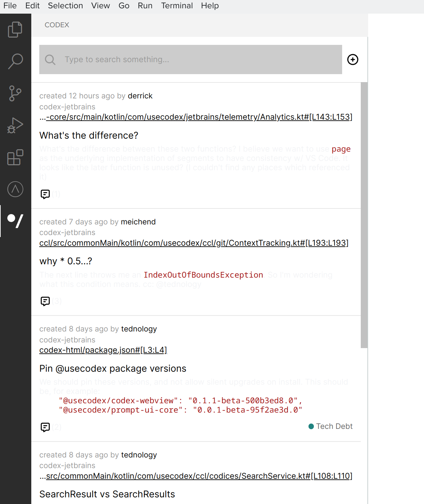Open the Explorer files icon in activity bar
Screen dimensions: 424x504
[x=15, y=30]
